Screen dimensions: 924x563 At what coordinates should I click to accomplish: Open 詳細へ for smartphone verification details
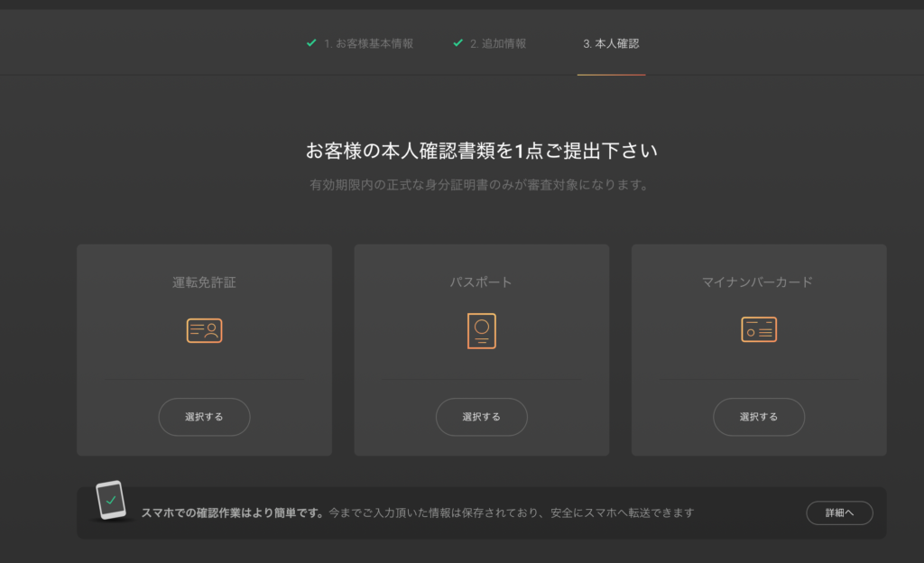click(839, 512)
